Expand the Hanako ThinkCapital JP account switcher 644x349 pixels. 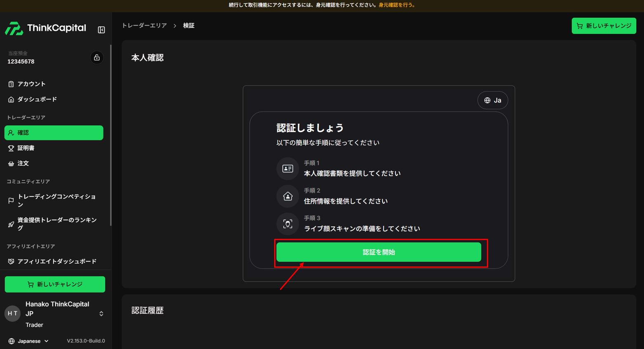101,314
